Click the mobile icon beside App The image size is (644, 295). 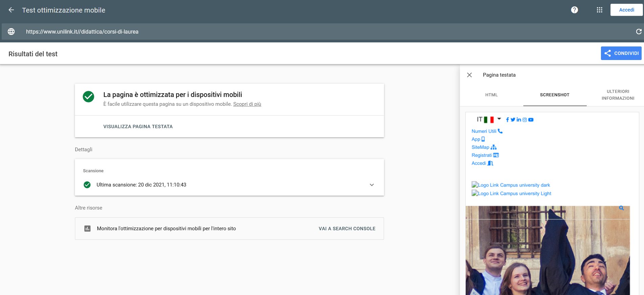(483, 139)
